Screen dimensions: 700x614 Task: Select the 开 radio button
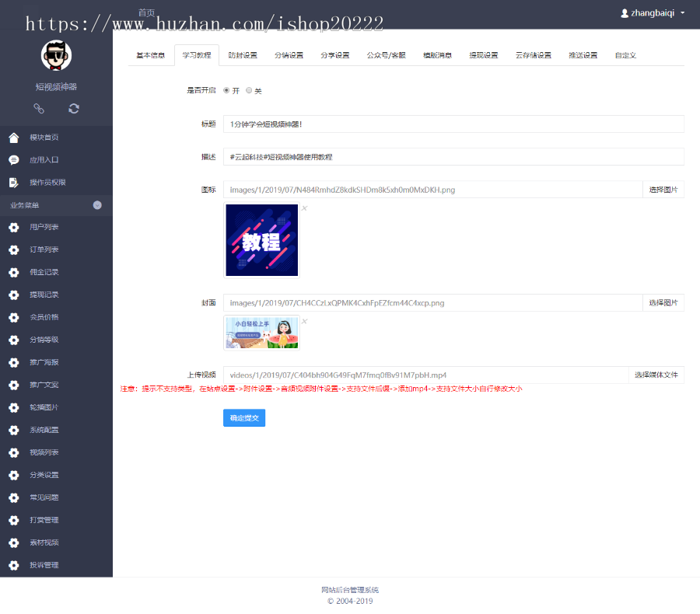[x=226, y=90]
